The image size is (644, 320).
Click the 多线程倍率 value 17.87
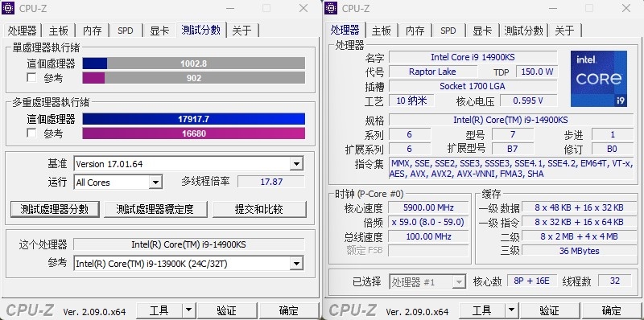tap(271, 182)
